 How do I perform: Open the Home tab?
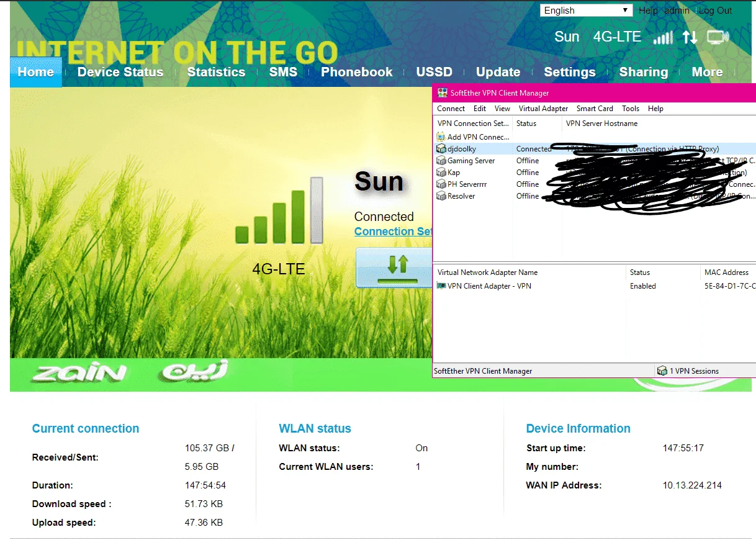click(36, 72)
